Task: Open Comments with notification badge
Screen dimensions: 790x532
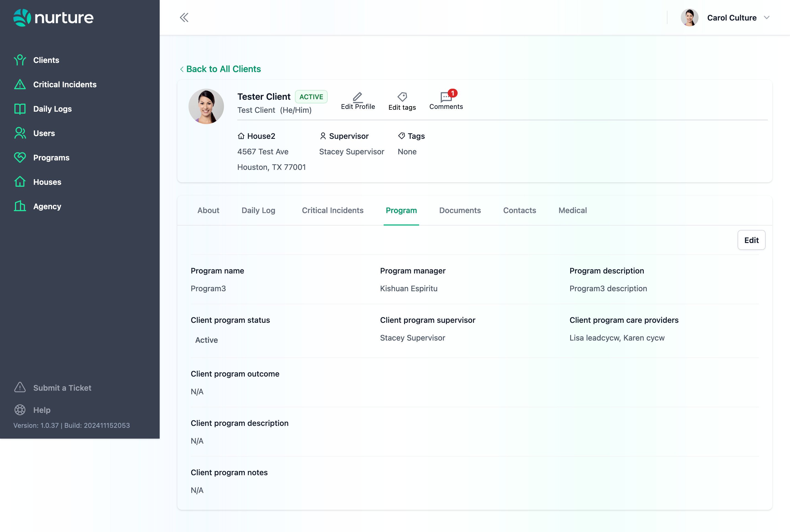Action: (446, 98)
